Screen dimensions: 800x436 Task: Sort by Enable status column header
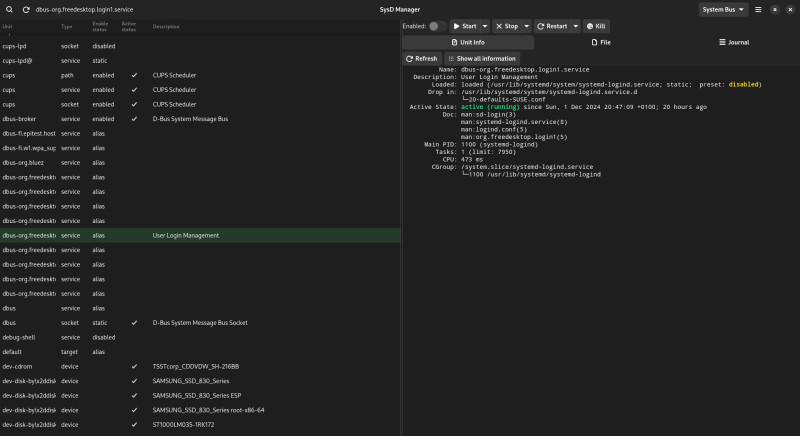(x=100, y=27)
